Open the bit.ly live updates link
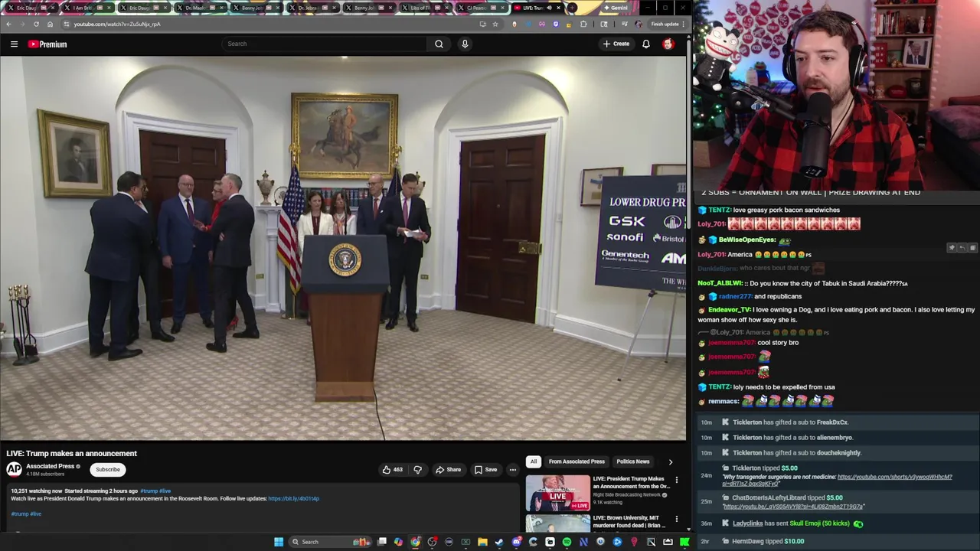The height and width of the screenshot is (551, 980). (x=293, y=499)
